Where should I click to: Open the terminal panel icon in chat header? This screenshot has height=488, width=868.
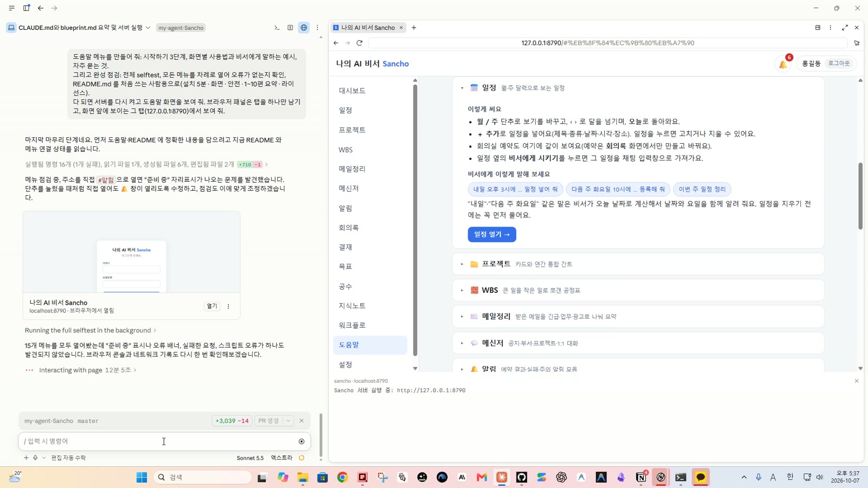(x=277, y=28)
